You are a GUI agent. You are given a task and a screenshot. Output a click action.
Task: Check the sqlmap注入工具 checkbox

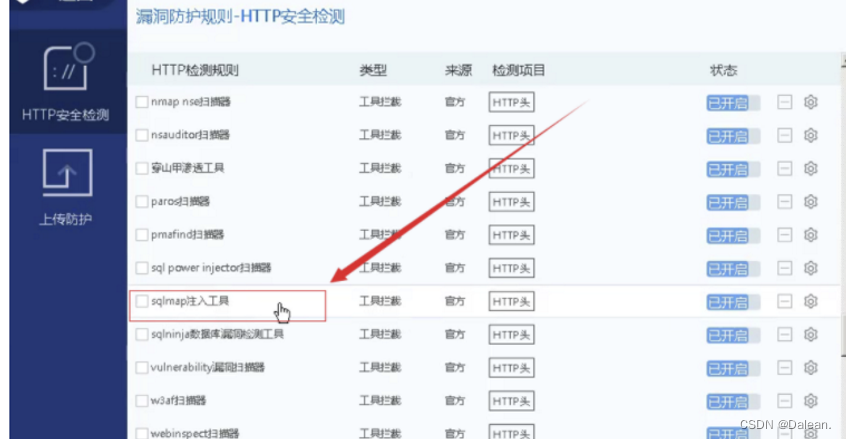point(142,301)
